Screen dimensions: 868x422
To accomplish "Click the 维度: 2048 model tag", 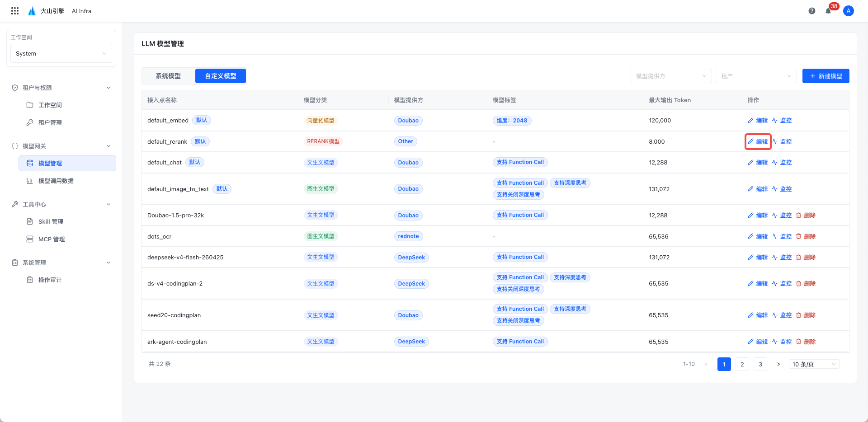I will [x=512, y=121].
